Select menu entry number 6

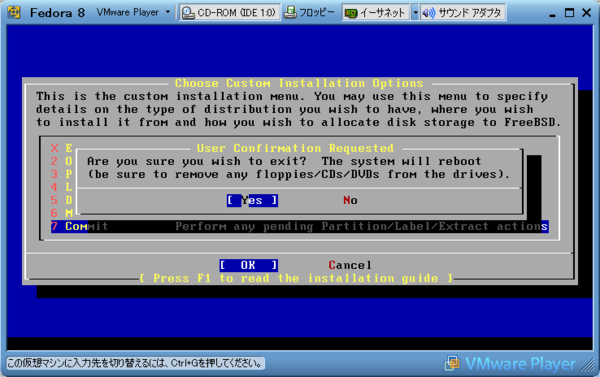[x=61, y=213]
